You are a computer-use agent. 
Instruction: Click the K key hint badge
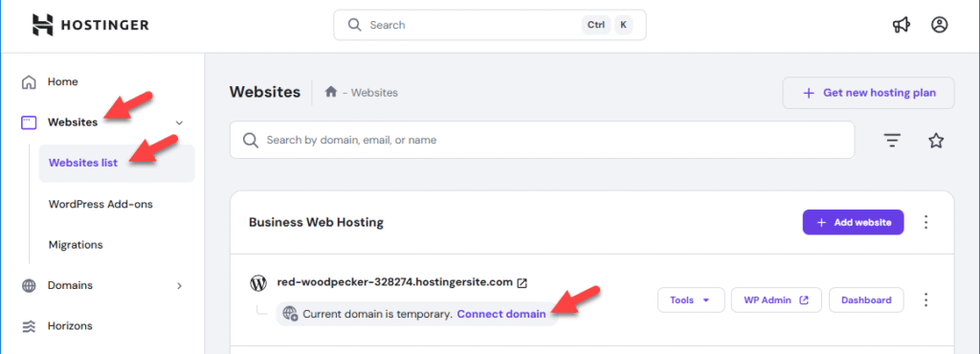623,25
